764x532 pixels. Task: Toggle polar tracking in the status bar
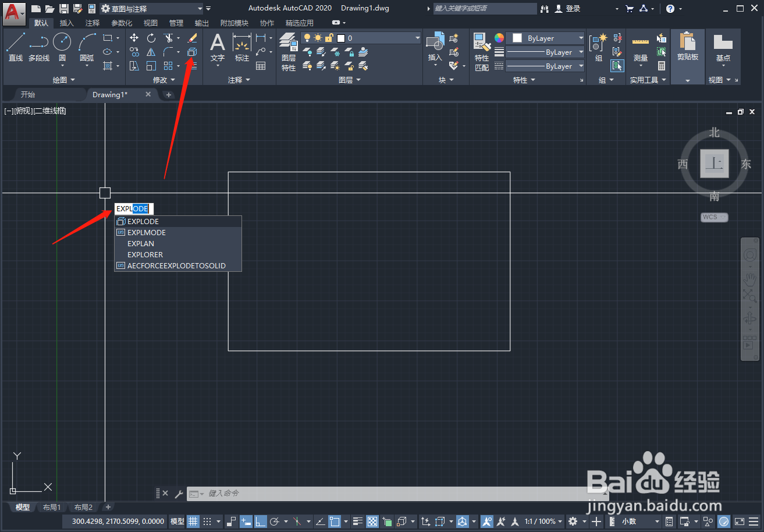[276, 522]
